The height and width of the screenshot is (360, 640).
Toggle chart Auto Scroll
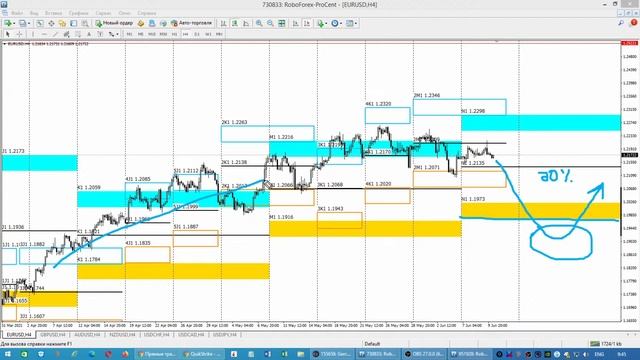tap(295, 23)
